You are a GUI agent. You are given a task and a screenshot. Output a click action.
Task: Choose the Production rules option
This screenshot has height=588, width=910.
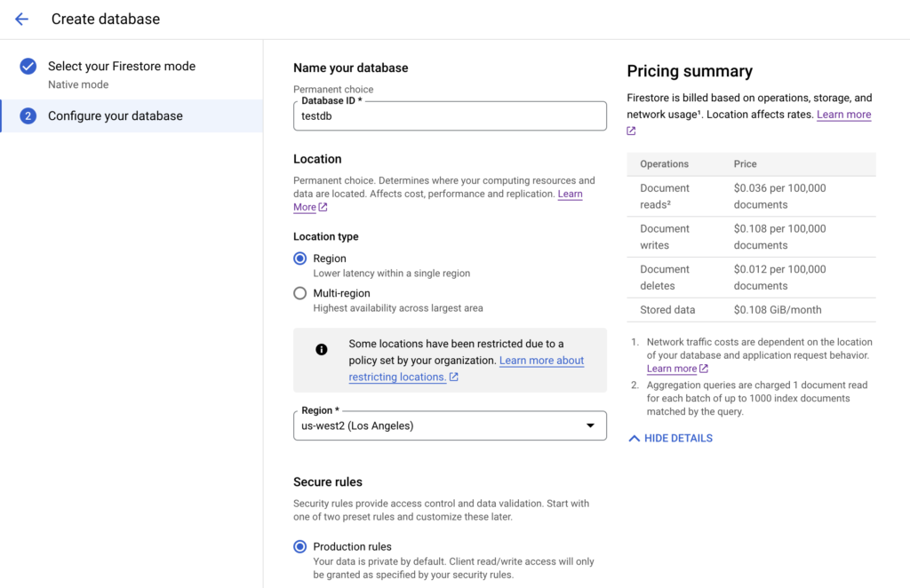300,546
